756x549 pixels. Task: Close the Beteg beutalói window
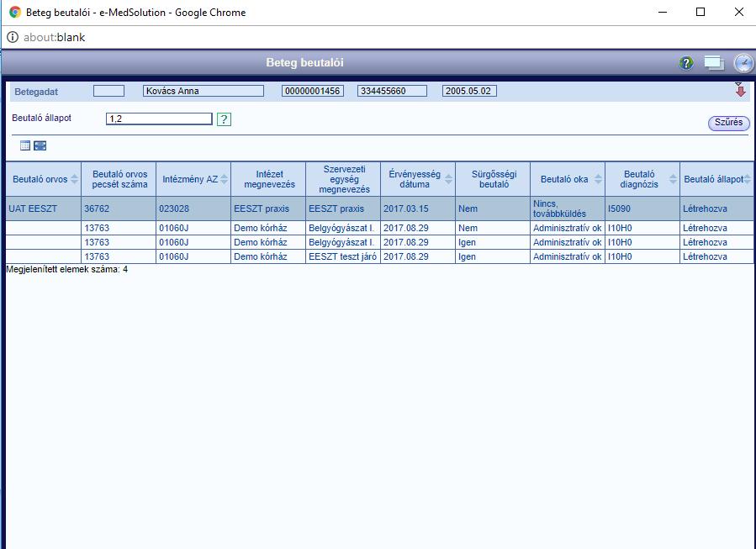tap(738, 12)
